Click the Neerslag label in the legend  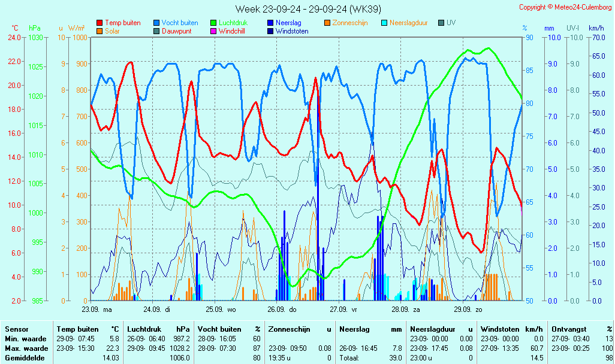(288, 23)
